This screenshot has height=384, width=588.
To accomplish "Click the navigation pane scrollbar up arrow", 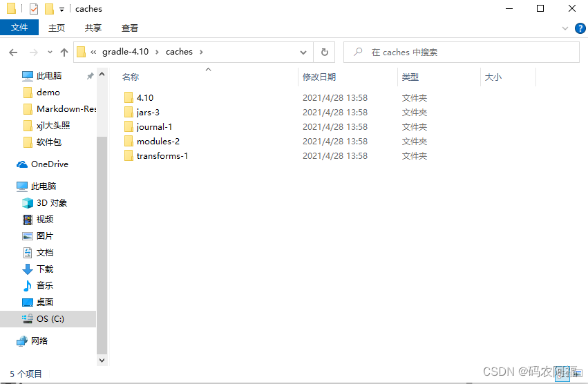I will tap(102, 75).
